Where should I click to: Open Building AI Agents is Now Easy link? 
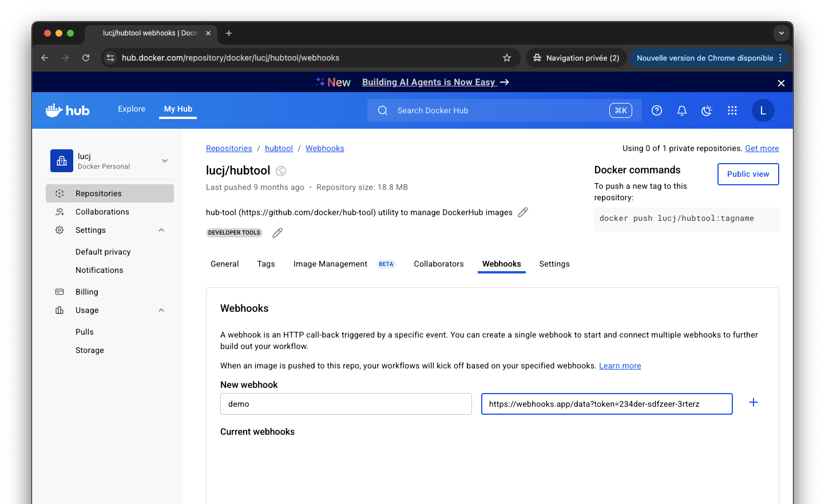click(x=435, y=82)
